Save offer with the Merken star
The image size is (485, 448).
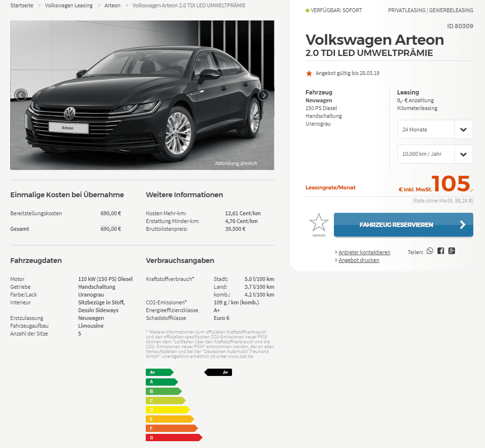[x=319, y=224]
